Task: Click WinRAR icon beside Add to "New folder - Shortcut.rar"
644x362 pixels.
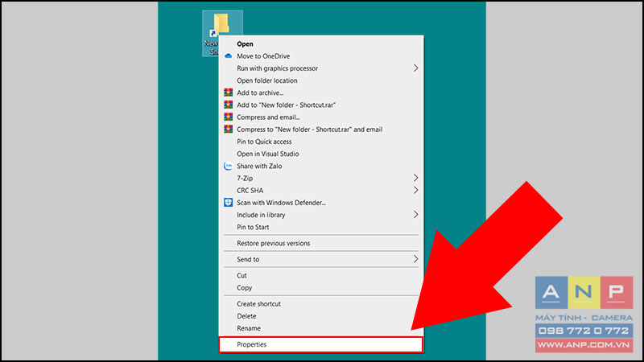Action: point(229,105)
